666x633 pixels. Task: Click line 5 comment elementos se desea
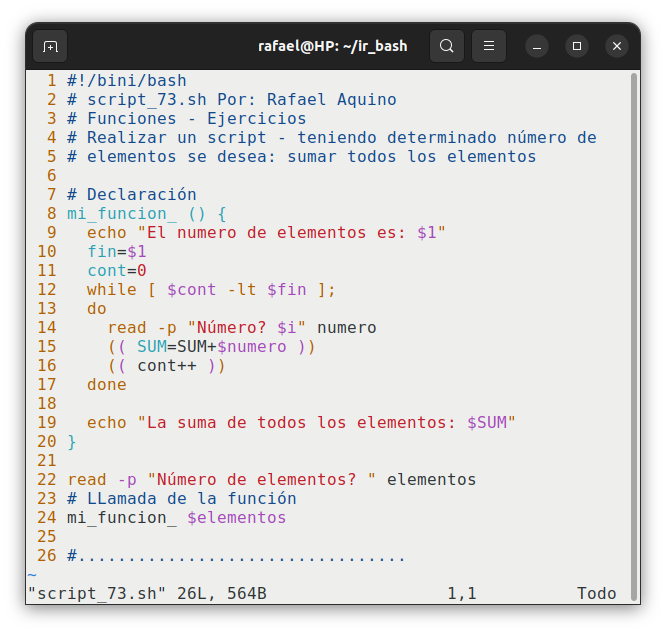pyautogui.click(x=302, y=157)
